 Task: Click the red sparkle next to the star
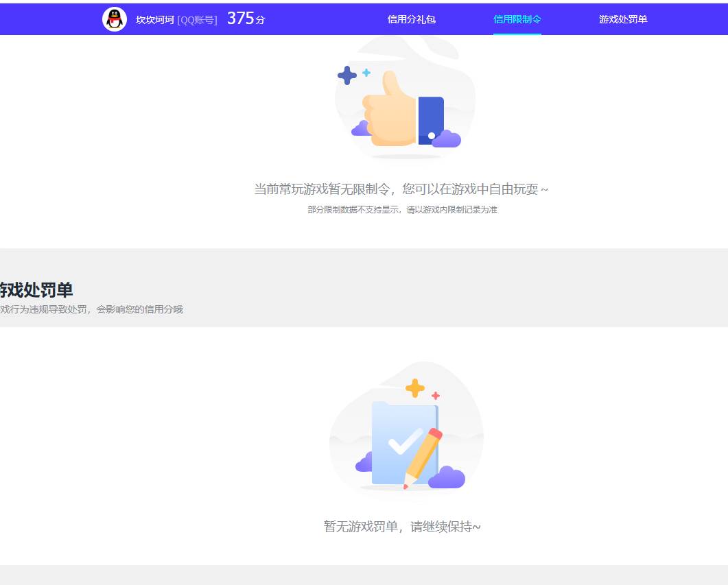tap(434, 394)
